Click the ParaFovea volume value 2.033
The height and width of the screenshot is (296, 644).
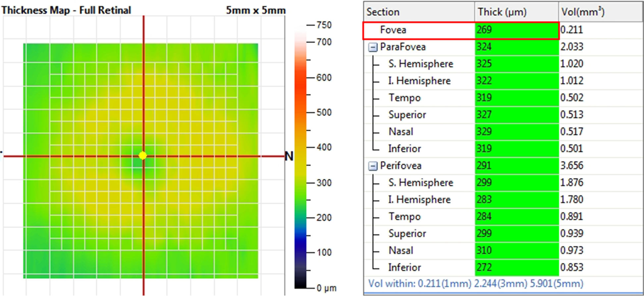click(x=572, y=47)
